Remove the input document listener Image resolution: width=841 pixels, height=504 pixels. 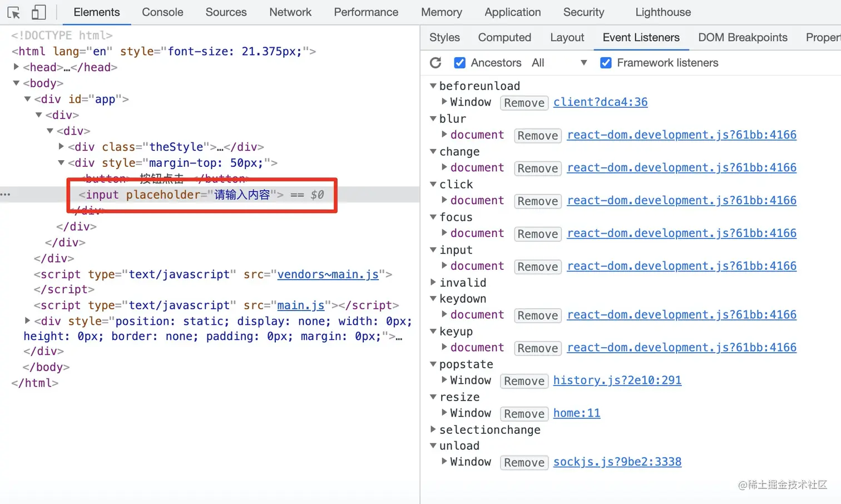tap(538, 267)
